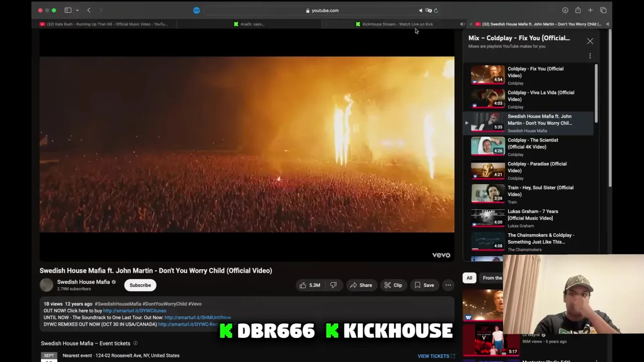Share this video

361,285
